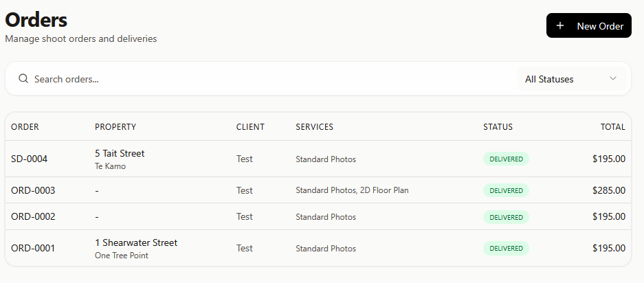Click the 5 Tait Street property
Viewport: 644px width, 283px height.
coord(120,153)
